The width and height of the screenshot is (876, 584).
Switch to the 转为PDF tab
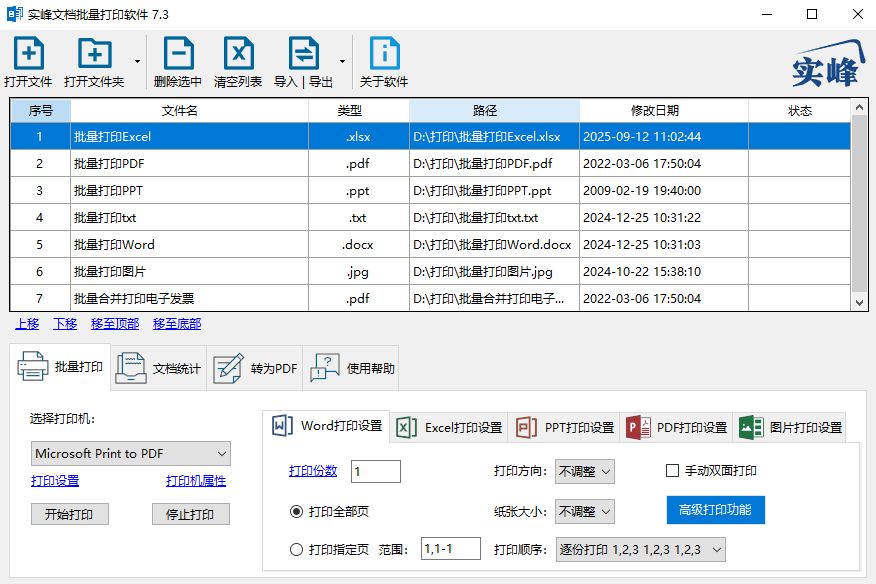click(x=255, y=368)
